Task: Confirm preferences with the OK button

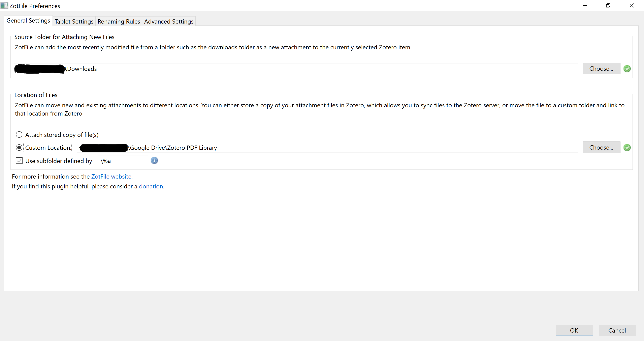Action: tap(574, 330)
